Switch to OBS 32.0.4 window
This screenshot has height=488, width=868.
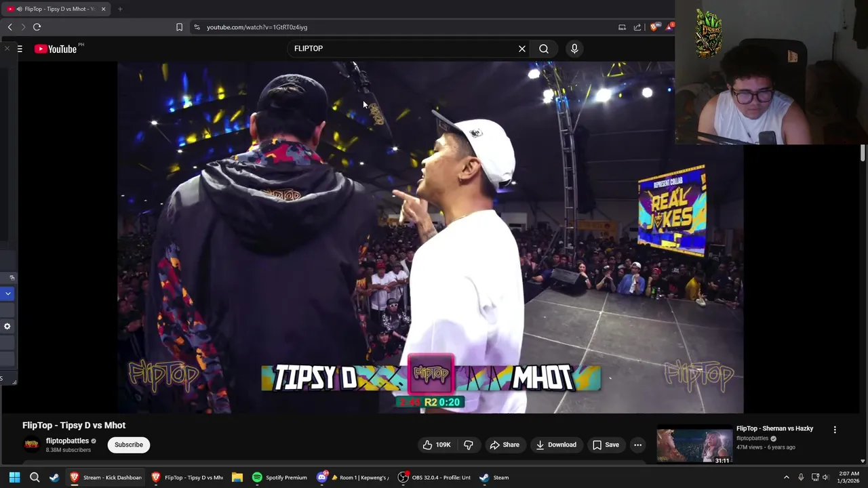(x=435, y=477)
